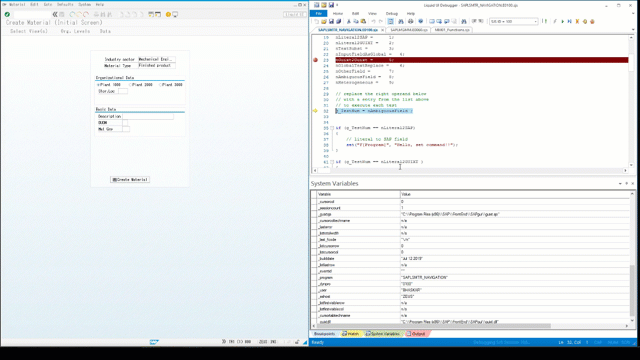
Task: Toggle the breakpoint on line 23
Action: point(315,60)
